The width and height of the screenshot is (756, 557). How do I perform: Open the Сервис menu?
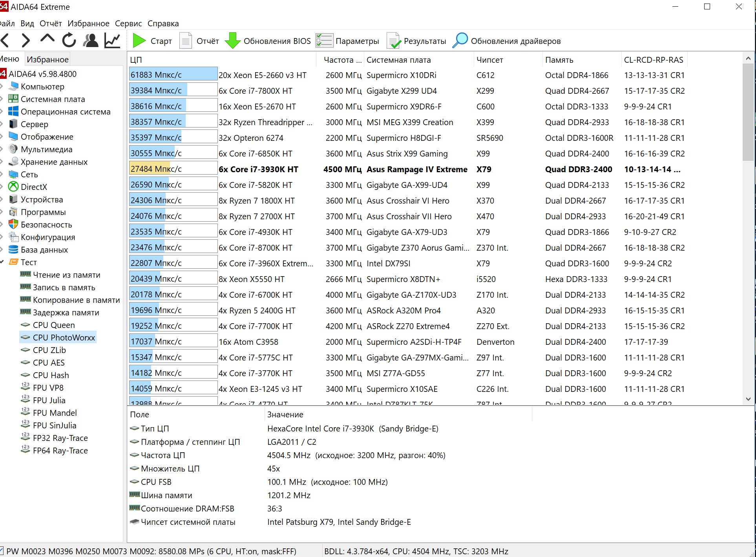(x=128, y=24)
